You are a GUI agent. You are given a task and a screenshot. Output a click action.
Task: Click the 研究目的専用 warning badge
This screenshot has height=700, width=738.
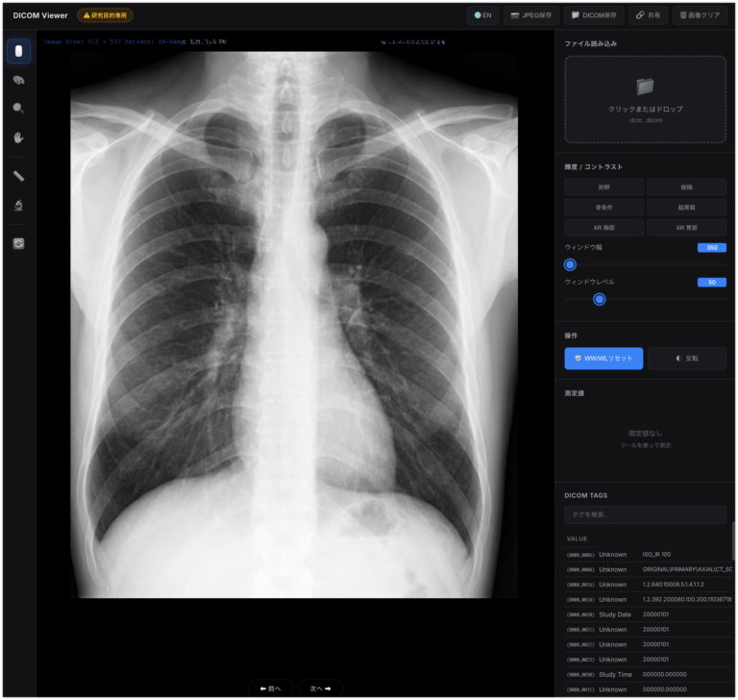[105, 15]
